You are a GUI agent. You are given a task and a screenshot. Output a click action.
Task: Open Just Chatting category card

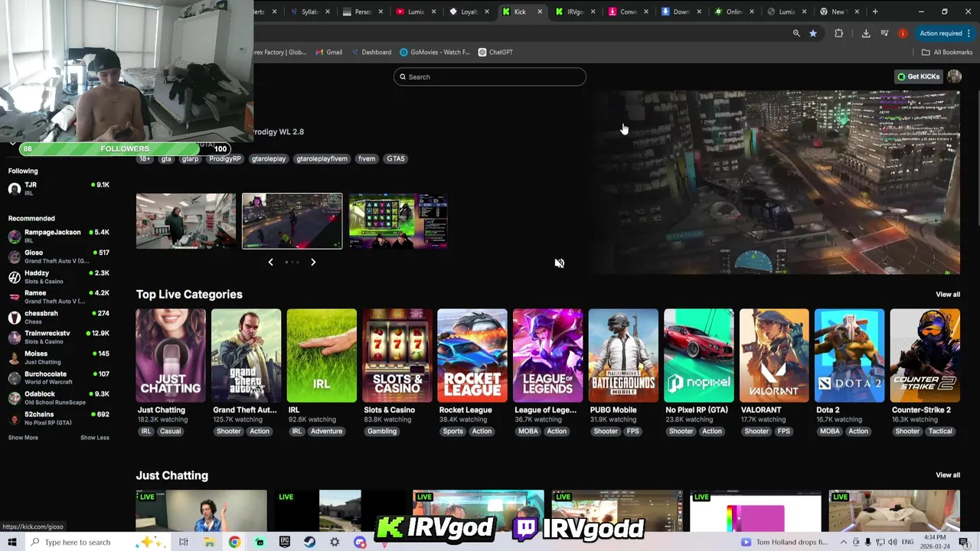point(171,356)
